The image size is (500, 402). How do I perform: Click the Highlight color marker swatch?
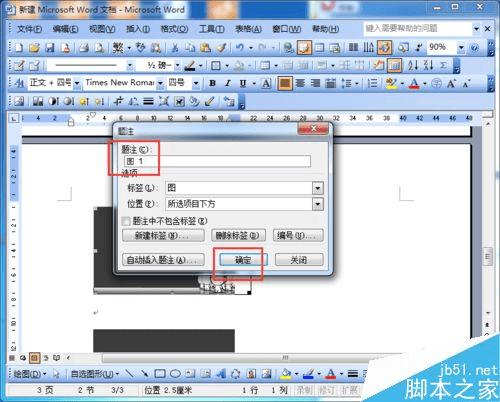[x=391, y=83]
